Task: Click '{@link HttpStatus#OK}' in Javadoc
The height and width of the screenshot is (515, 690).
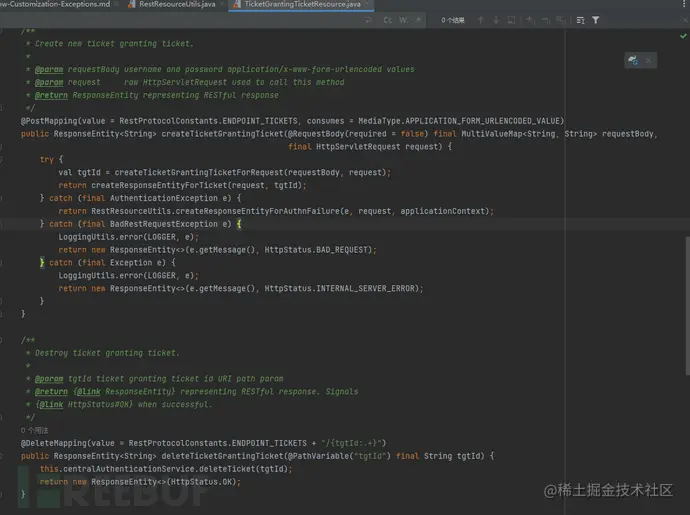Action: click(x=84, y=405)
